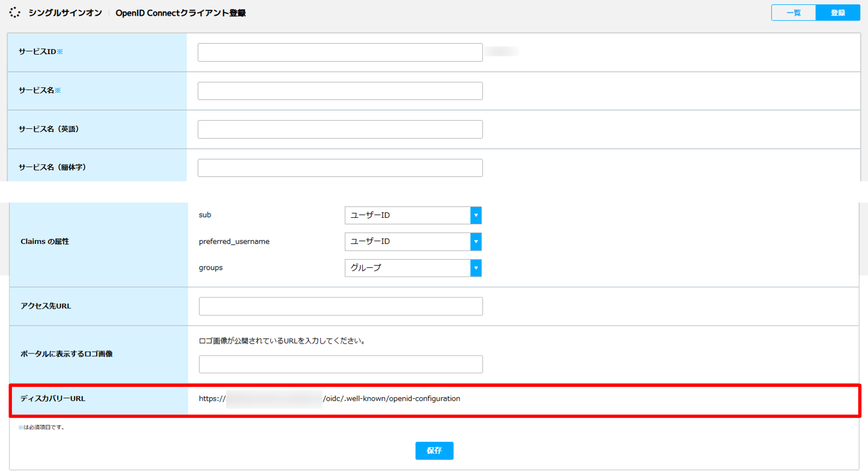
Task: Open the sub ユーザーID dropdown
Action: 413,215
